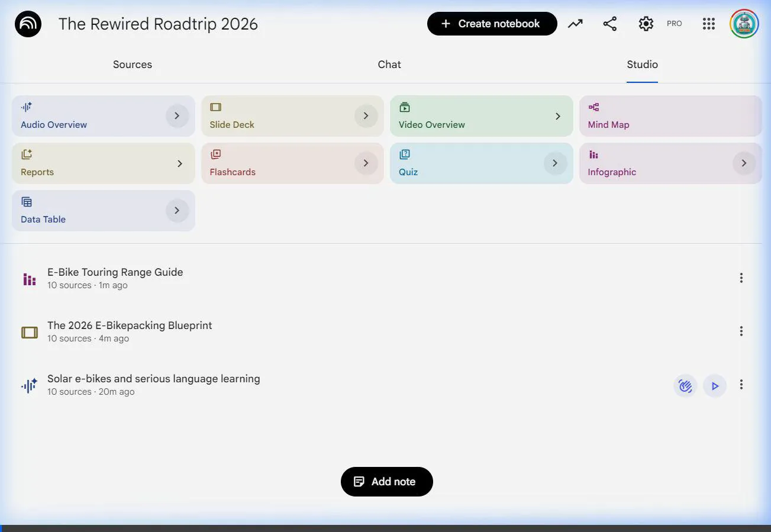The height and width of the screenshot is (532, 771).
Task: Switch to the Sources tab
Action: [x=133, y=65]
